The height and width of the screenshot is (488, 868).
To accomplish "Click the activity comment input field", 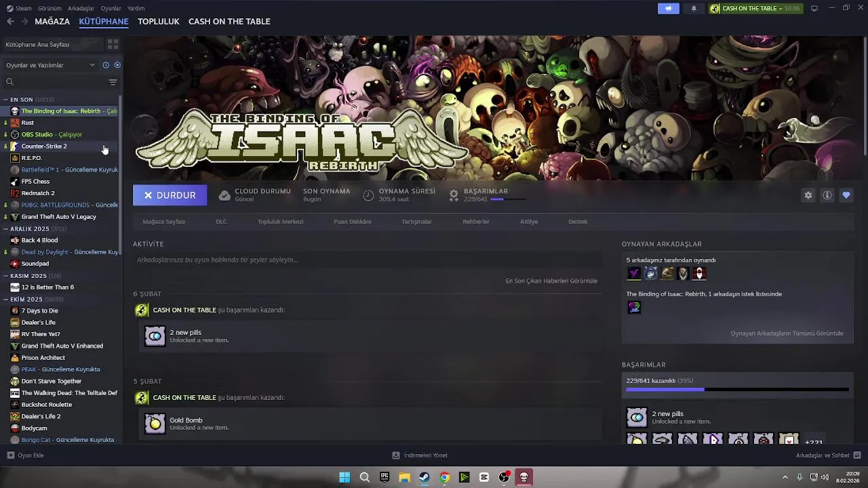I will tap(368, 260).
